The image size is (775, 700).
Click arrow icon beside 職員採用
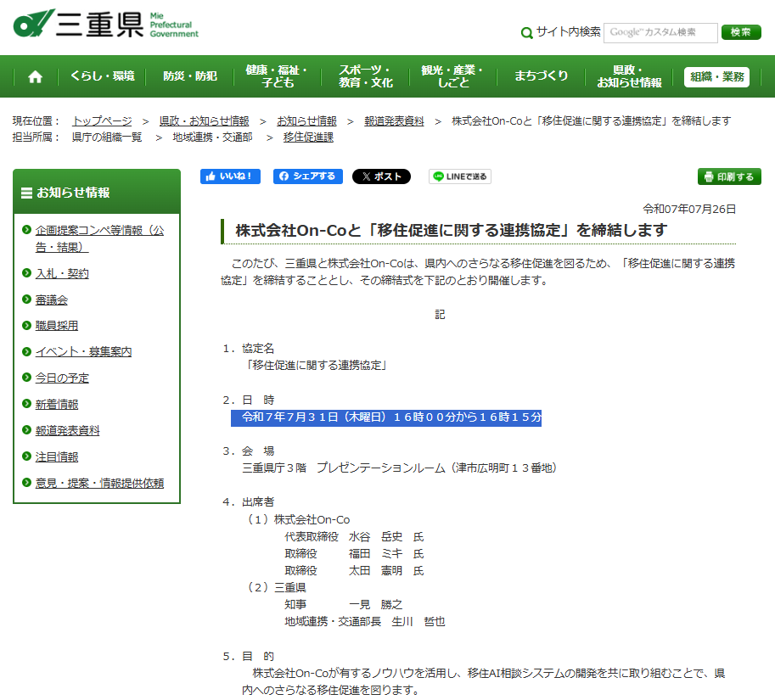(26, 325)
